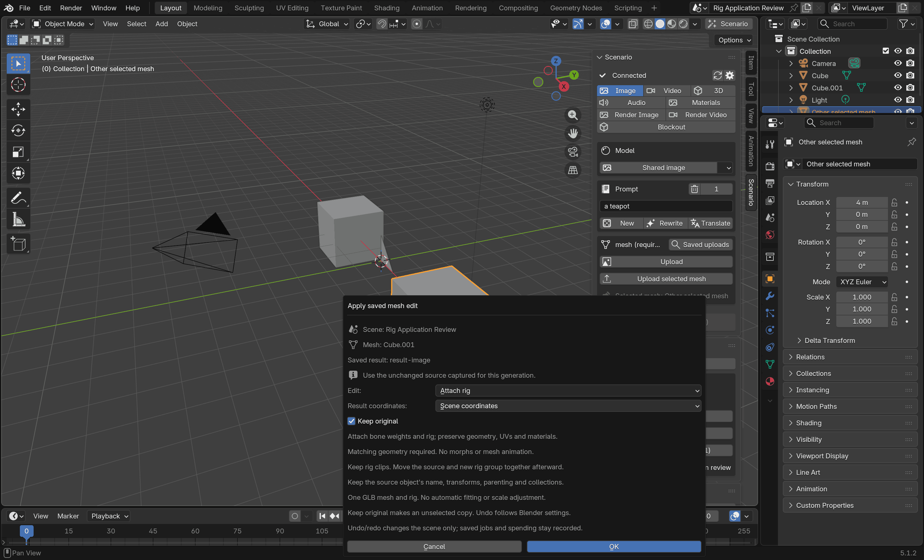Click the pan view hand icon

(573, 133)
